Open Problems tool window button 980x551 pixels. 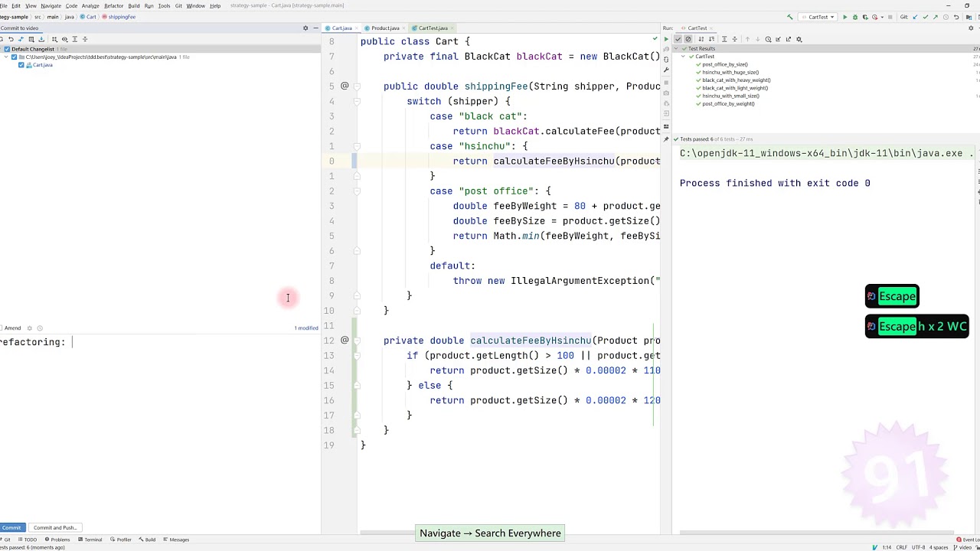[x=57, y=540]
